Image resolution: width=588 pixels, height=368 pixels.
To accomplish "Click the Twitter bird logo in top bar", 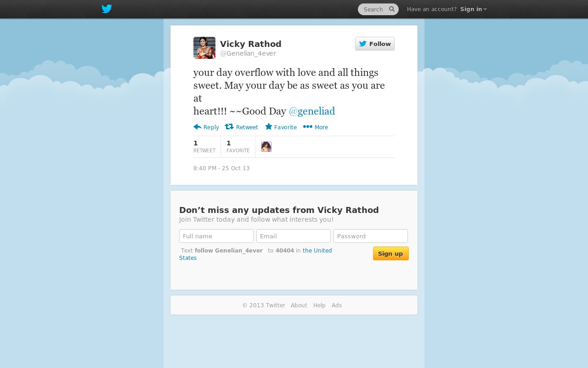I will 107,9.
